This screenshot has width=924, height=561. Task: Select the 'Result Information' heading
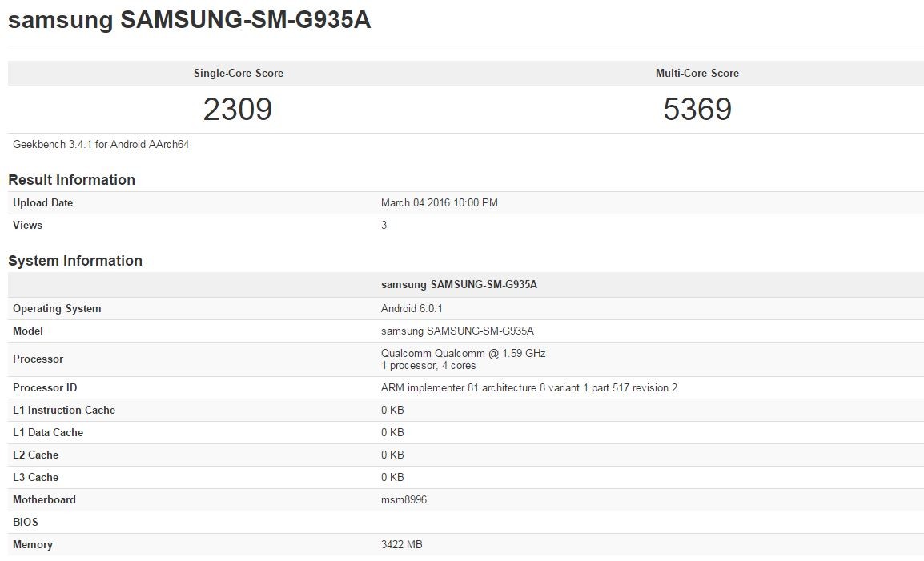coord(71,180)
